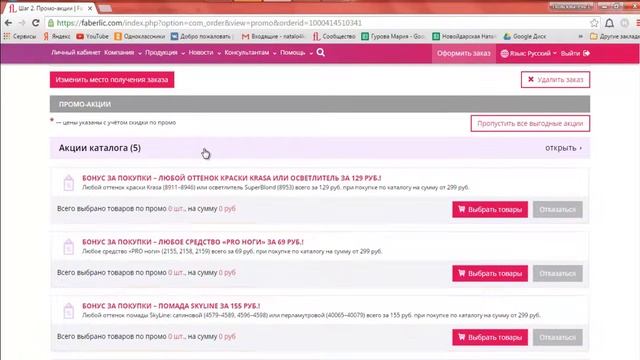640x360 pixels.
Task: Open Google Докс bookmark
Action: 524,36
